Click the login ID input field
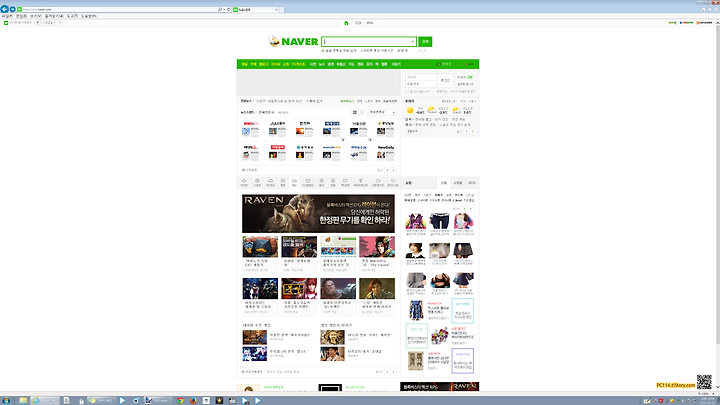Screen dimensions: 720x405 pyautogui.click(x=421, y=77)
